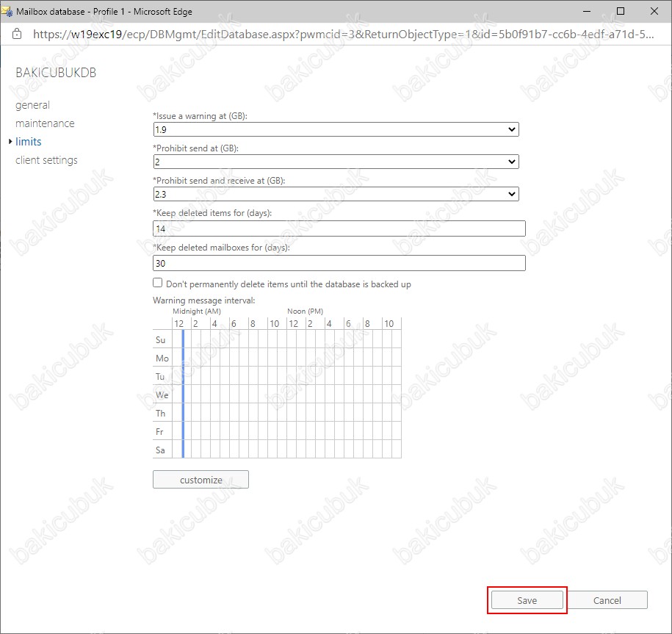Viewport: 672px width, 634px height.
Task: Maximize the Edge window
Action: 620,11
